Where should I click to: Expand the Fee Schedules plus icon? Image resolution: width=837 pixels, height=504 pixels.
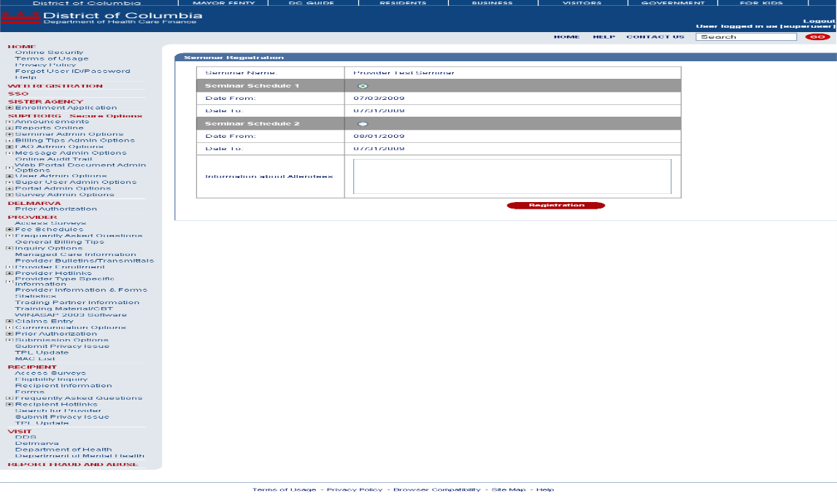(9, 230)
